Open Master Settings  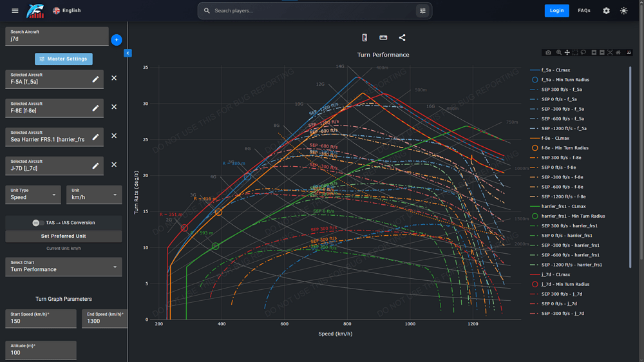[64, 59]
